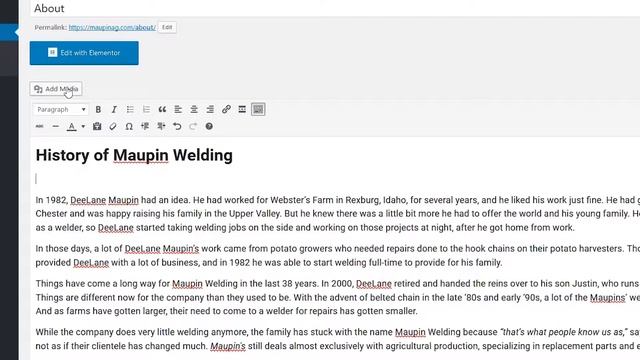This screenshot has width=640, height=360.
Task: Click the paragraph starting 'In those days'
Action: pyautogui.click(x=338, y=256)
